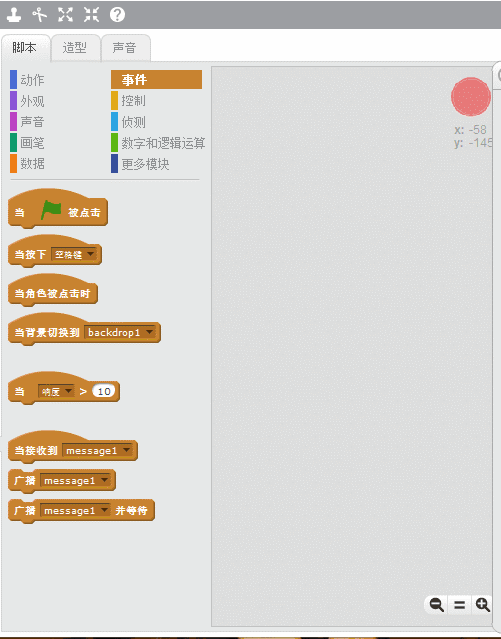Click the red circle sprite thumbnail
Screen dimensions: 501x639
pos(471,97)
